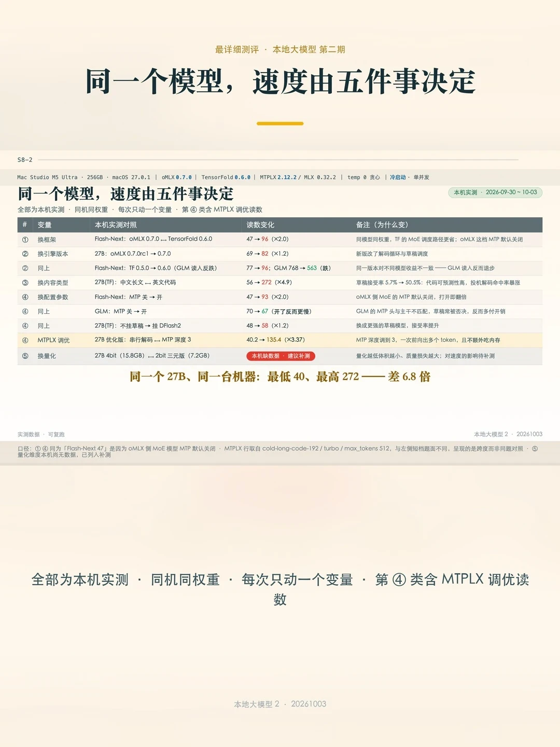Click the note starting '同模型同权重，TF 的 MoE'

click(x=440, y=240)
